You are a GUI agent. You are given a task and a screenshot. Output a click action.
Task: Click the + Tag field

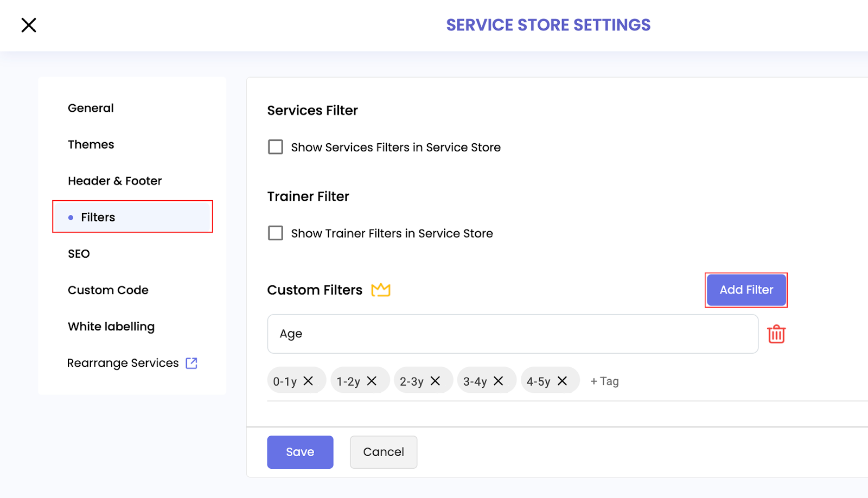coord(604,381)
